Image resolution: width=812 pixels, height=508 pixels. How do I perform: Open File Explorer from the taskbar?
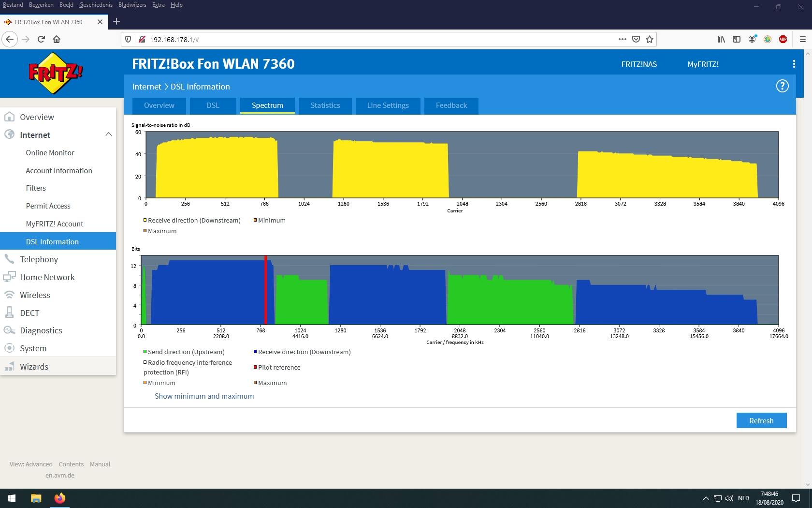(36, 498)
